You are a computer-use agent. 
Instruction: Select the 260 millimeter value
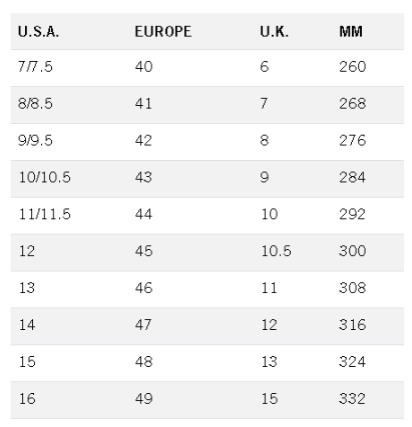353,67
